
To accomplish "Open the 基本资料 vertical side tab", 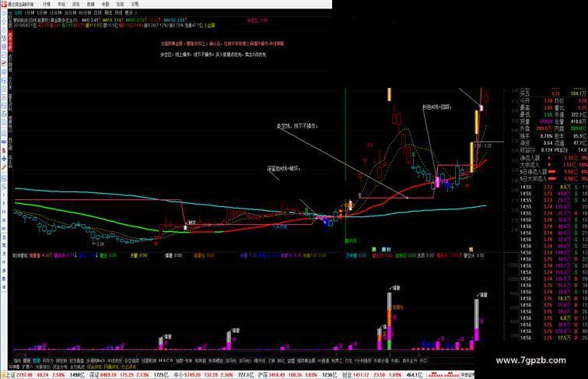I will pyautogui.click(x=10, y=101).
